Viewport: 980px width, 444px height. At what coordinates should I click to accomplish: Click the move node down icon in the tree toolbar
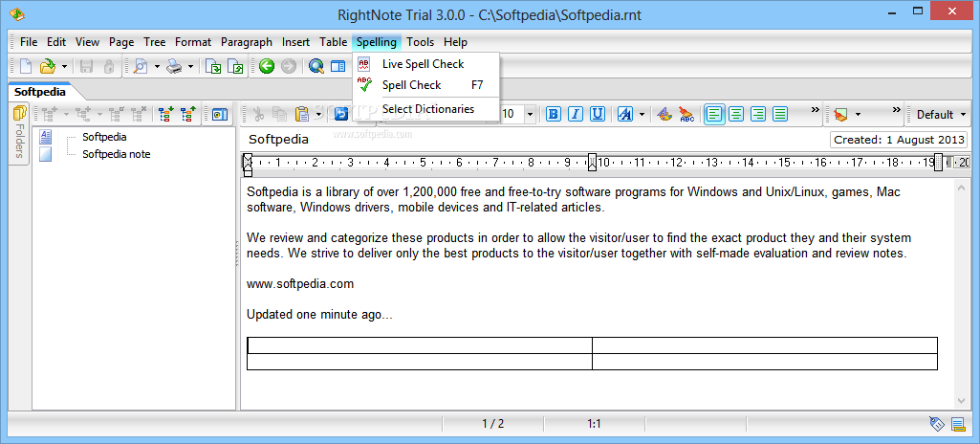pyautogui.click(x=165, y=114)
